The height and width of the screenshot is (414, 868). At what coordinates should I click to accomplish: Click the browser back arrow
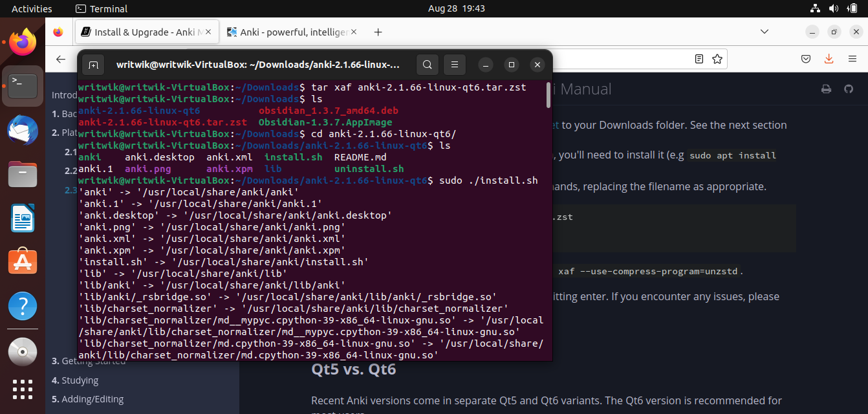tap(60, 58)
